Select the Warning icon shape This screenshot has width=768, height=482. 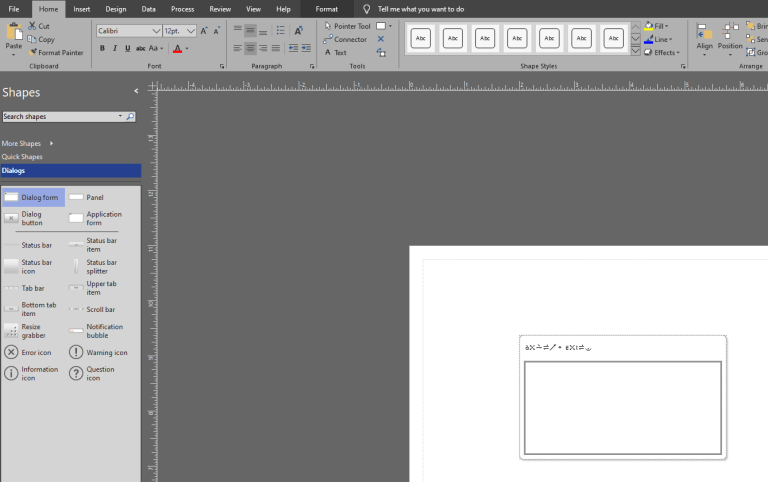pos(98,352)
